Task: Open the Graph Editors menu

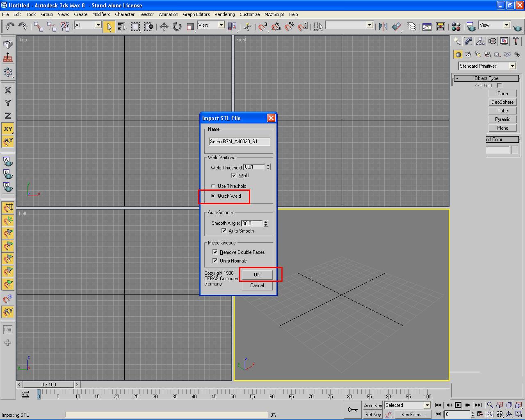Action: click(x=196, y=14)
